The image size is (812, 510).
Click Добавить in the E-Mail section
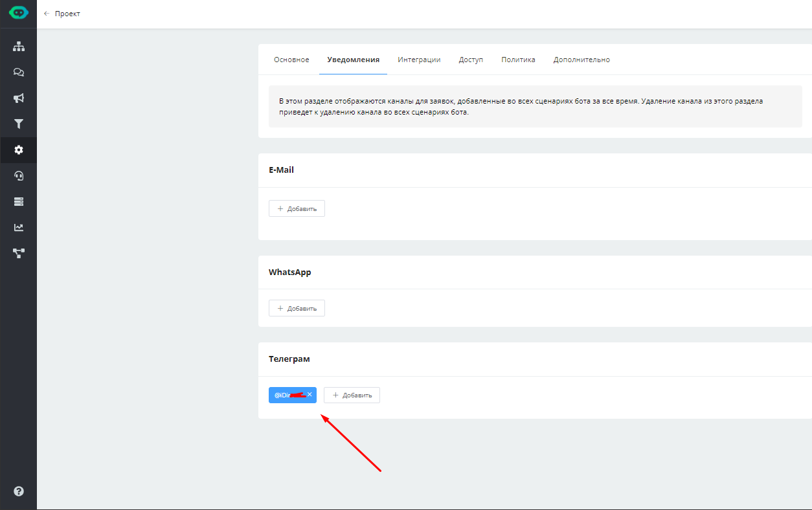297,208
